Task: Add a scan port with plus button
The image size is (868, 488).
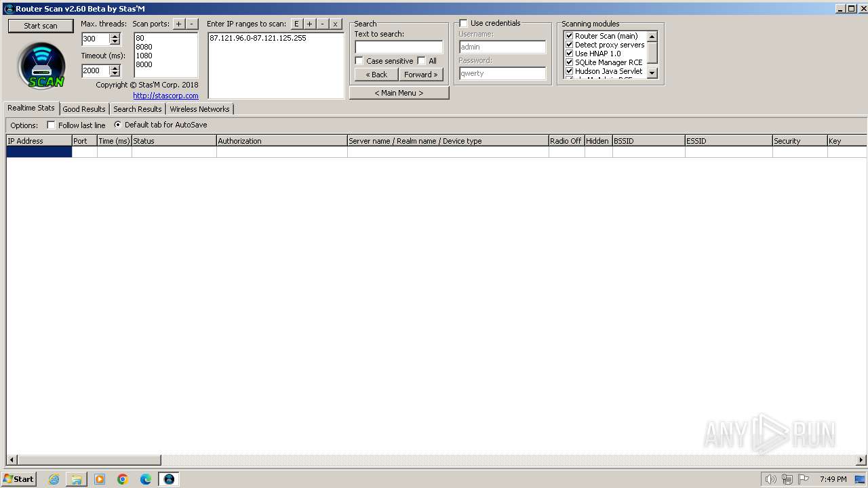Action: [x=178, y=24]
